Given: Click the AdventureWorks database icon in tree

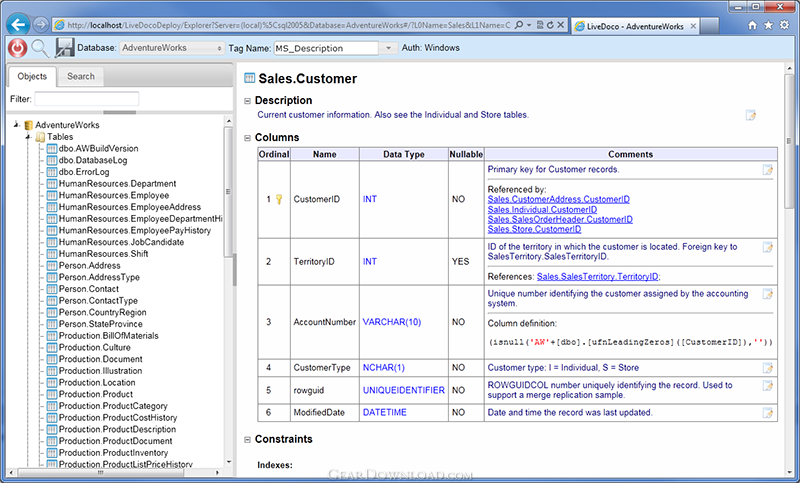Looking at the screenshot, I should [x=29, y=125].
